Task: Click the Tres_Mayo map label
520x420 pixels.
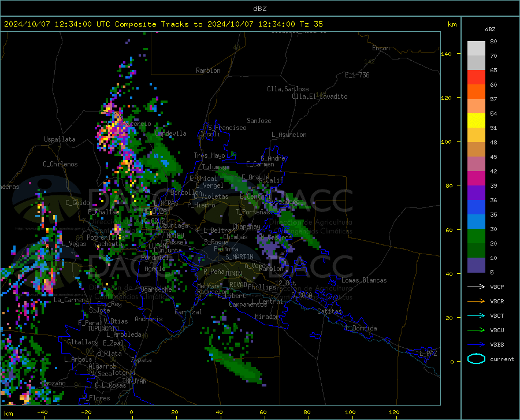Action: (x=209, y=155)
